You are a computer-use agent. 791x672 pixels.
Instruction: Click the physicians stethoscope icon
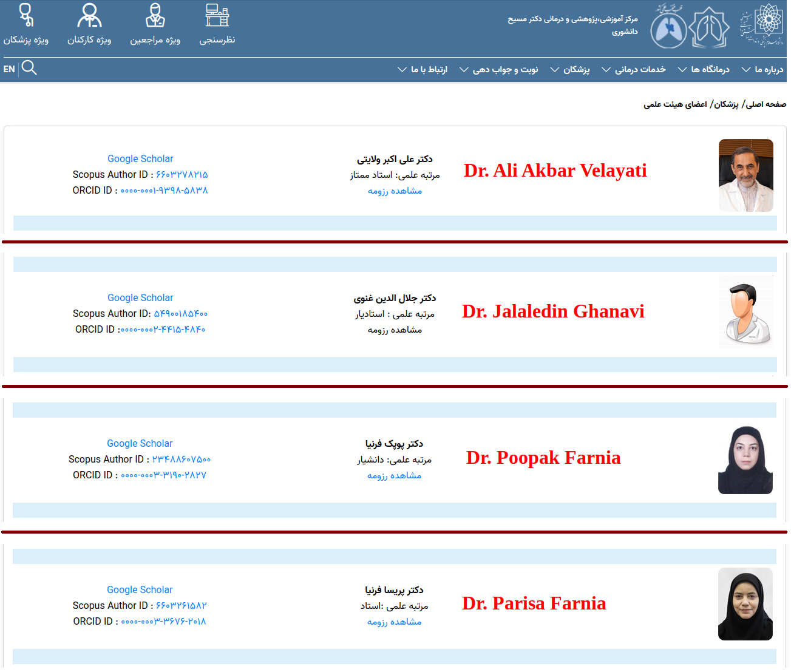(x=26, y=16)
